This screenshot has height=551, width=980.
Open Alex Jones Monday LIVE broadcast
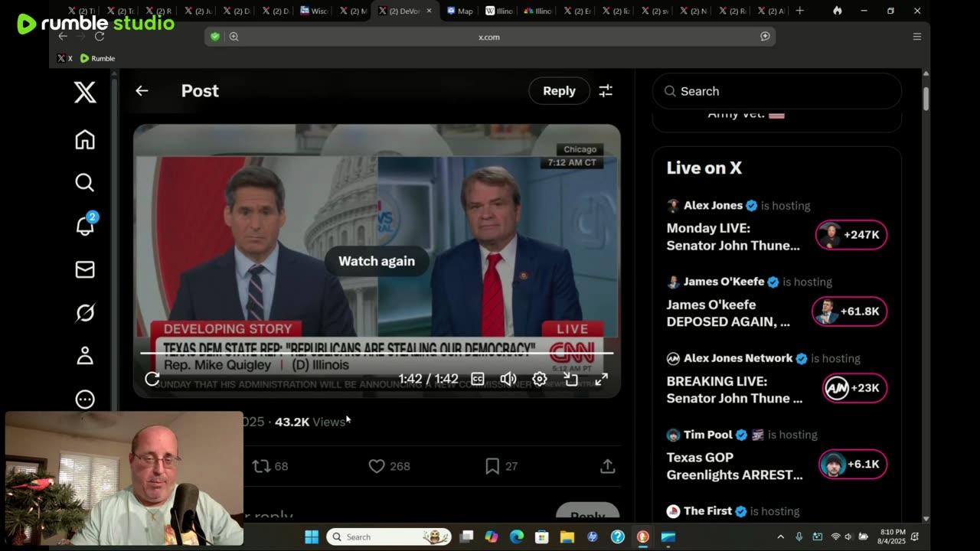tap(733, 236)
